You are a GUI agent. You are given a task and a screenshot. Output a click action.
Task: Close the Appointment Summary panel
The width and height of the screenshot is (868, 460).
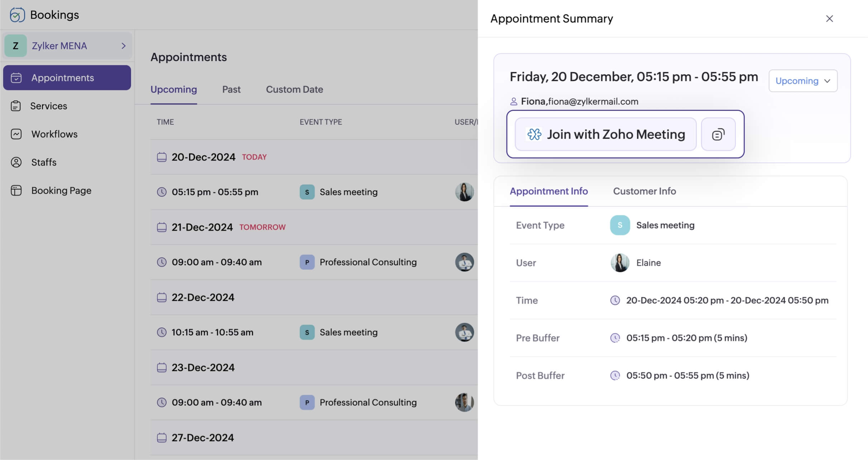tap(829, 19)
